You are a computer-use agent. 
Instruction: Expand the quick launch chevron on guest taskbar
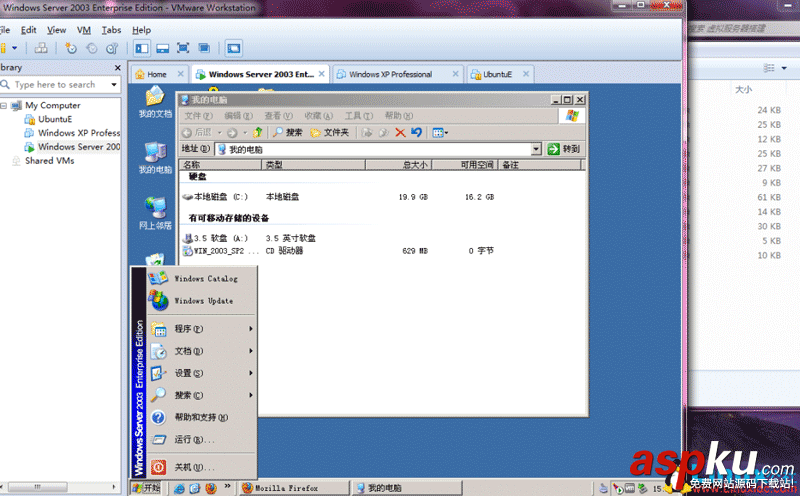click(227, 486)
